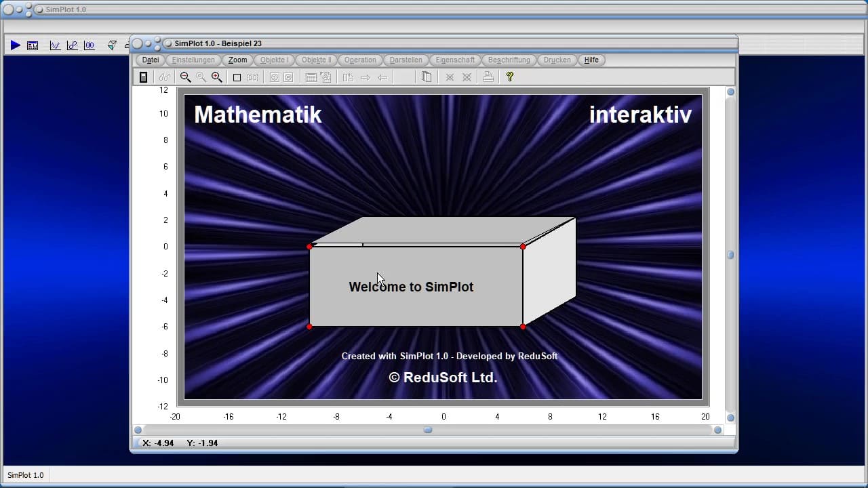Click the first greyed X delete icon

[450, 77]
